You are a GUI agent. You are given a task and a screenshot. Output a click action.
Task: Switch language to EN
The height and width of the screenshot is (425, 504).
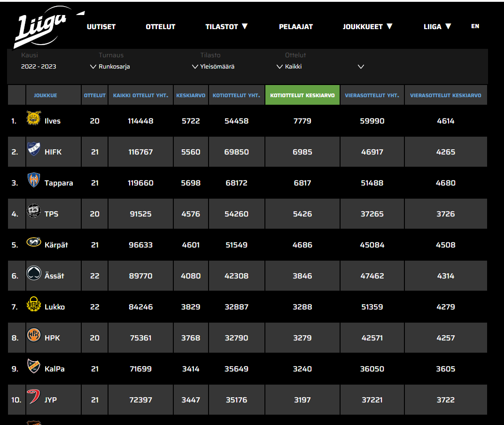pyautogui.click(x=475, y=26)
